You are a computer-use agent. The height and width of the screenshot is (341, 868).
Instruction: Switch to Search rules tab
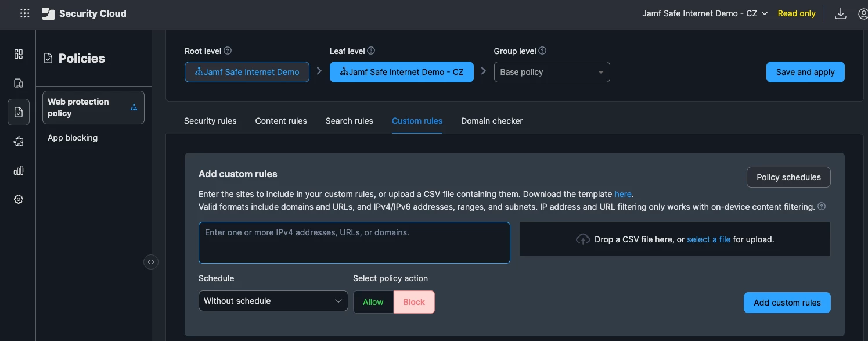point(350,121)
